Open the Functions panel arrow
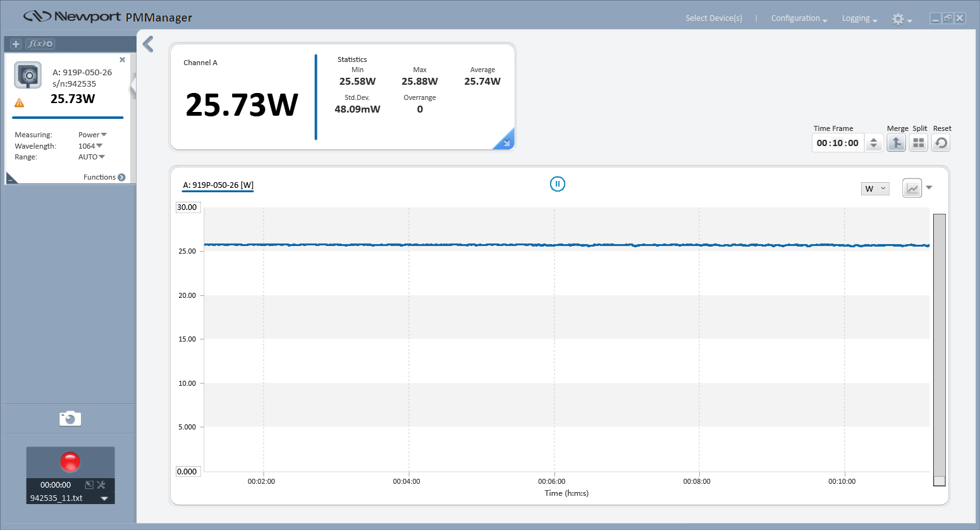Image resolution: width=980 pixels, height=530 pixels. click(121, 177)
